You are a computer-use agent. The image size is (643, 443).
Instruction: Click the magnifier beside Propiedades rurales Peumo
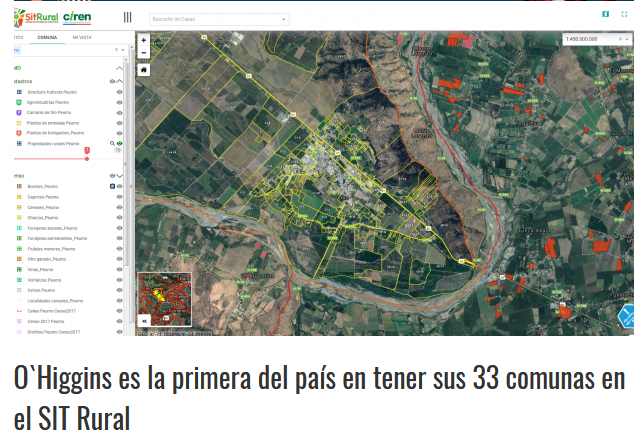click(x=112, y=144)
